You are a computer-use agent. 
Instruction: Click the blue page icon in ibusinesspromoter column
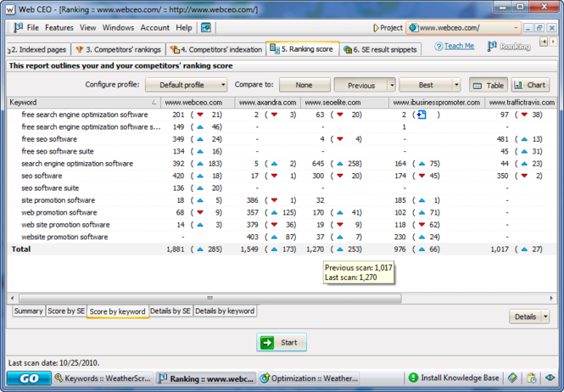coord(422,115)
